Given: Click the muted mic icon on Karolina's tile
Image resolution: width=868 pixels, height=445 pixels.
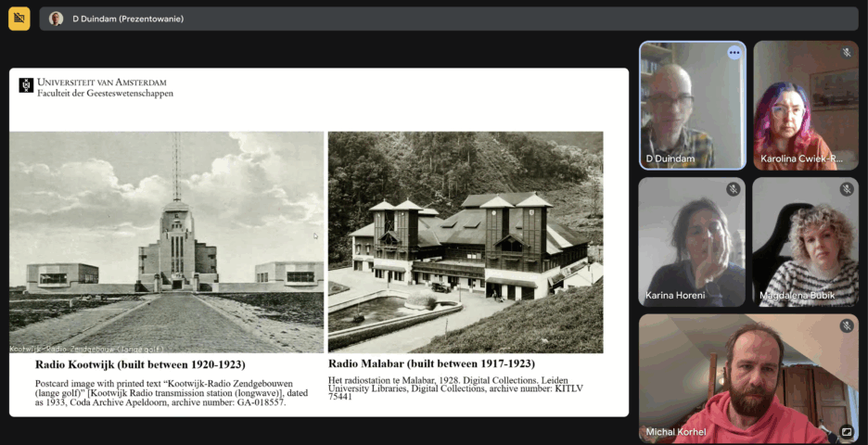Looking at the screenshot, I should coord(847,53).
